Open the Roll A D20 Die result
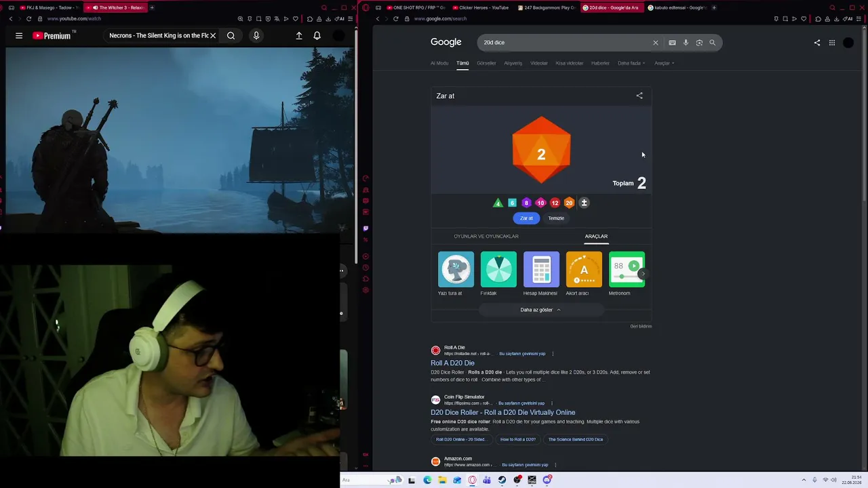868x488 pixels. tap(452, 363)
